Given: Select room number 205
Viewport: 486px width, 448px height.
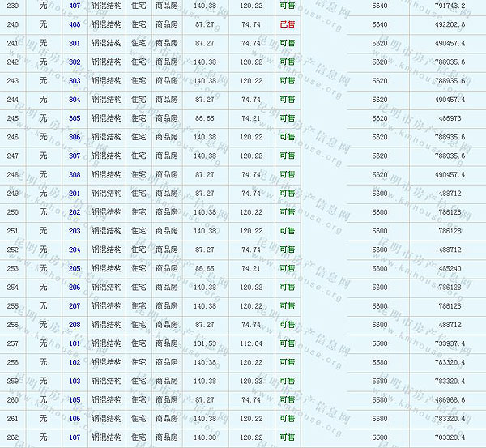Looking at the screenshot, I should [75, 268].
